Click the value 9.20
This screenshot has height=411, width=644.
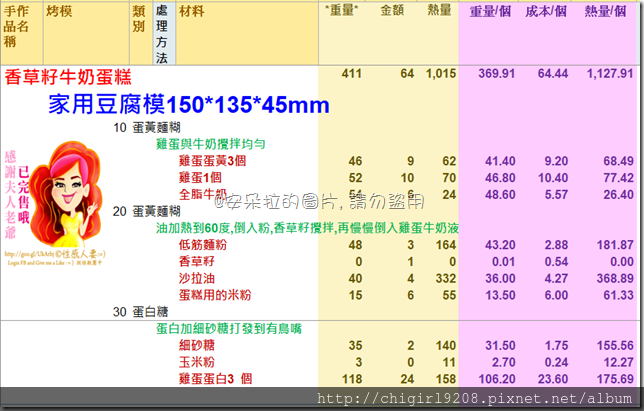click(556, 161)
